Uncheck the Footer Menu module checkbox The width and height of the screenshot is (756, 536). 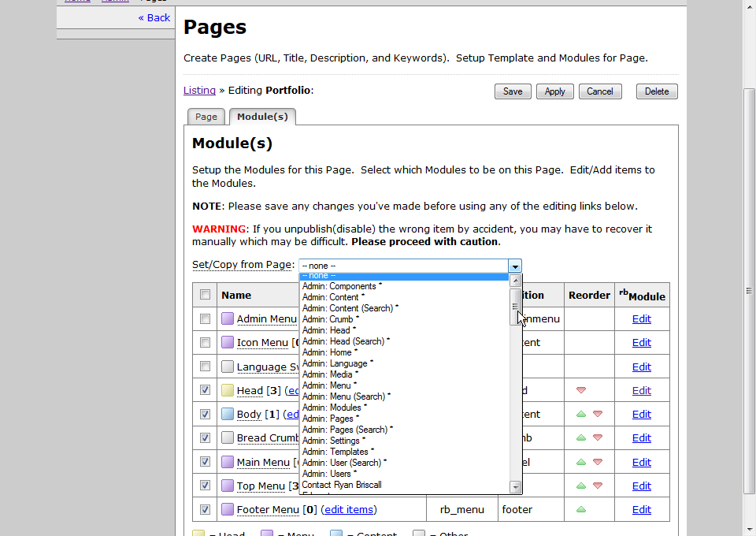tap(205, 509)
